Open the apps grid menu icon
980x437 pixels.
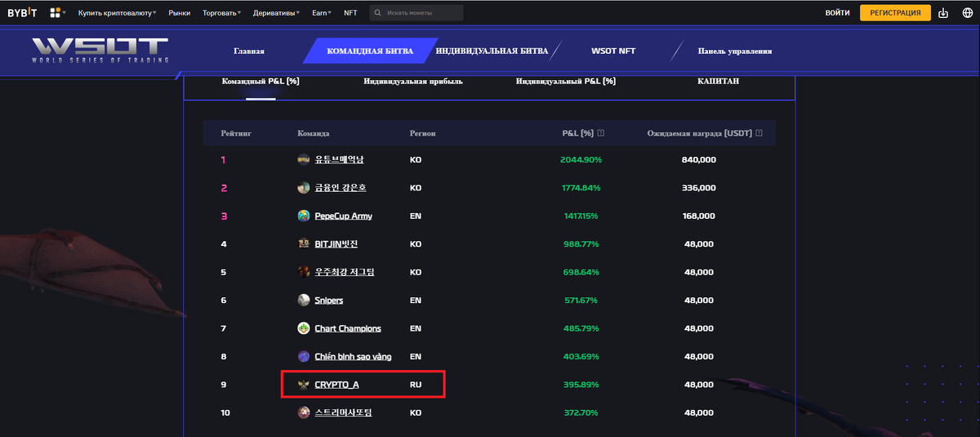(x=56, y=13)
